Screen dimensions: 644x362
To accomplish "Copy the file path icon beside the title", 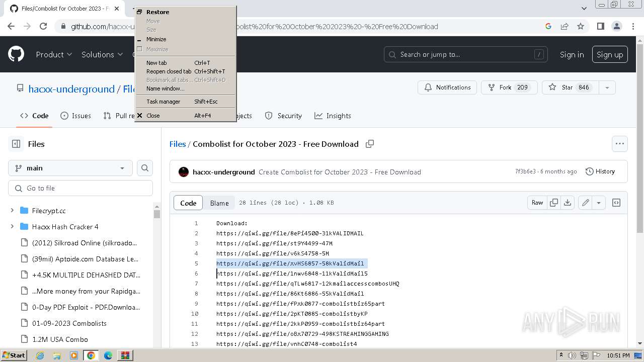I will tap(370, 144).
